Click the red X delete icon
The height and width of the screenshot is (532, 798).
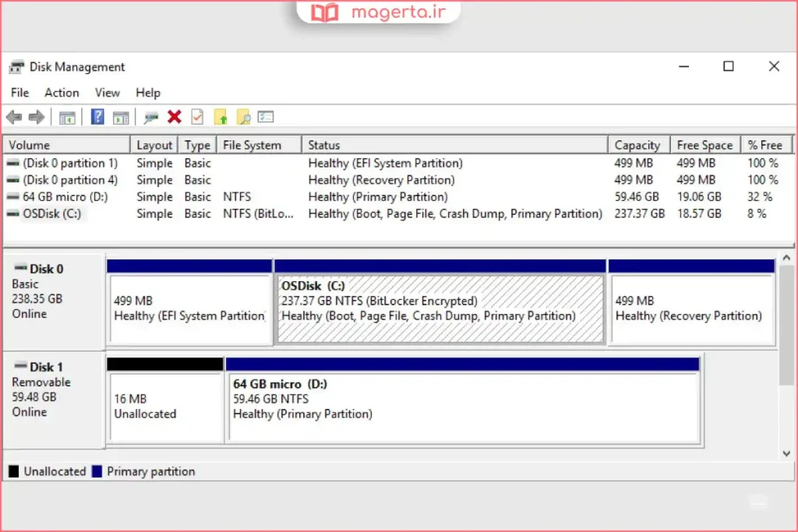(175, 117)
